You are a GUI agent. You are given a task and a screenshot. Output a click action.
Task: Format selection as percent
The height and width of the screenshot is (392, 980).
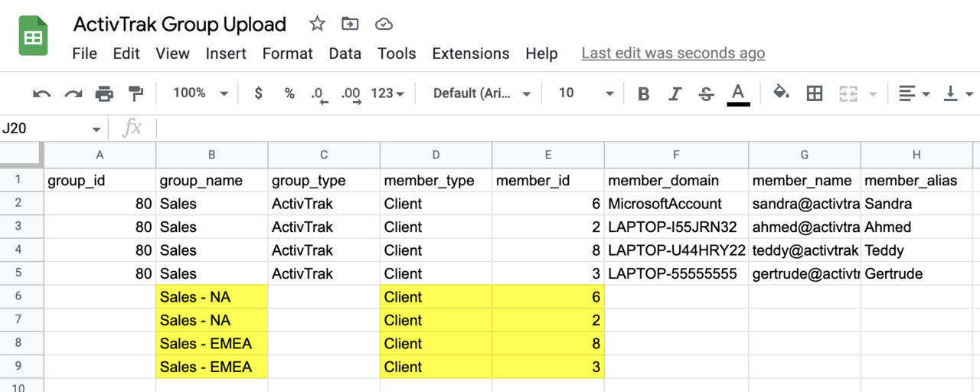pyautogui.click(x=289, y=93)
